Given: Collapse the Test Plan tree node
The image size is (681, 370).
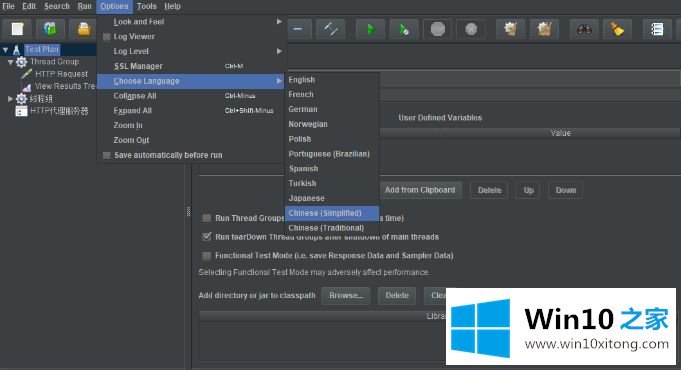Looking at the screenshot, I should coord(5,50).
